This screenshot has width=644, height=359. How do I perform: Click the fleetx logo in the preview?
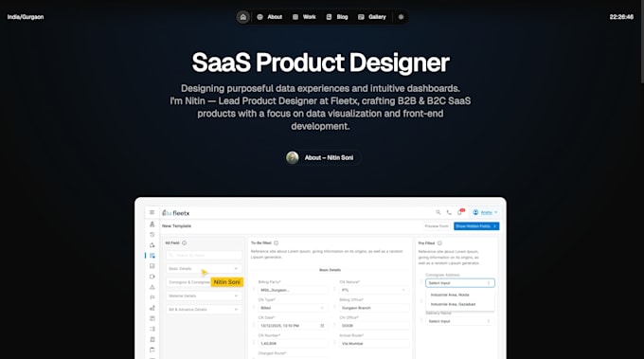176,213
